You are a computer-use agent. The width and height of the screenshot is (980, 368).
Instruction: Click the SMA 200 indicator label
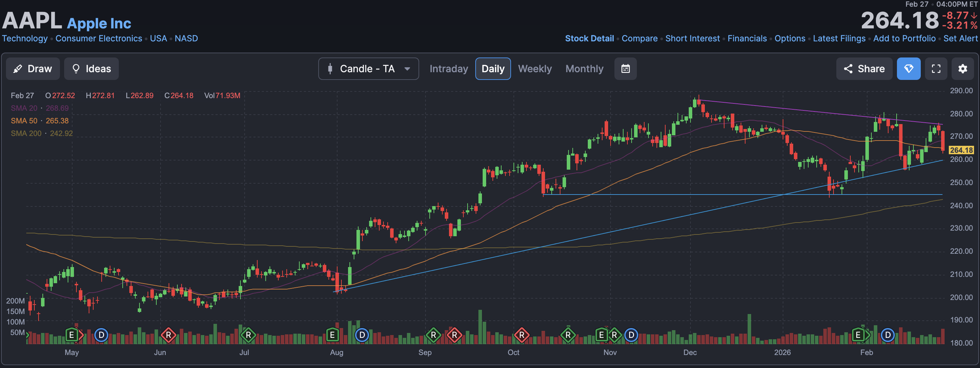[26, 133]
